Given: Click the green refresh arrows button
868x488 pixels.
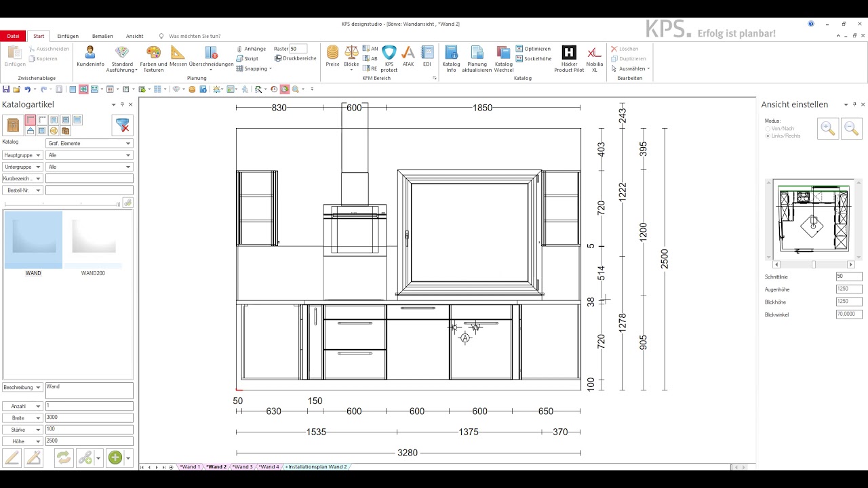Looking at the screenshot, I should pos(63,457).
